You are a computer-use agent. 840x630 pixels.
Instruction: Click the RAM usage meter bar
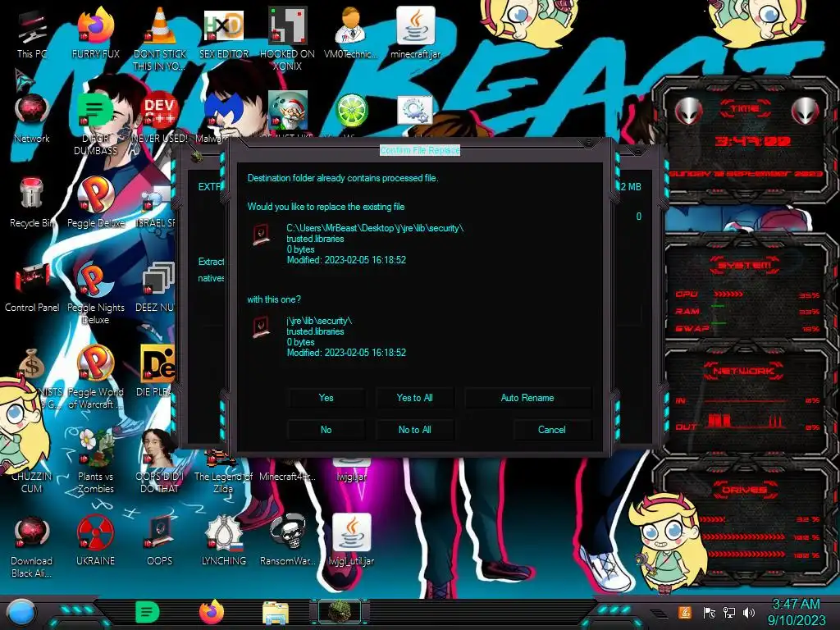[718, 307]
